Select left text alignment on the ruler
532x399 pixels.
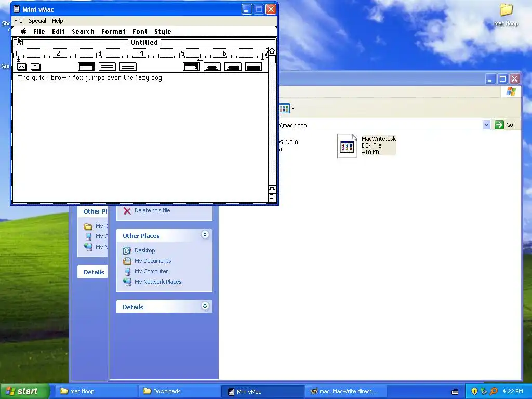pyautogui.click(x=191, y=66)
